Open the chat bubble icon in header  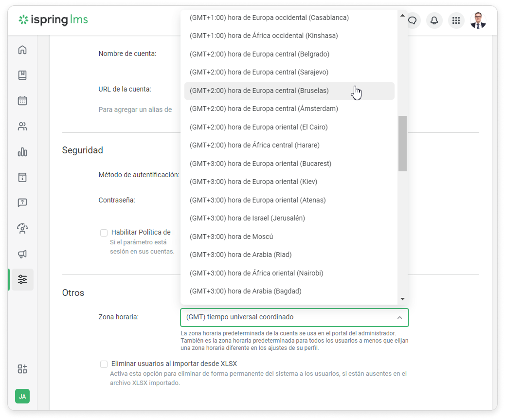tap(413, 20)
